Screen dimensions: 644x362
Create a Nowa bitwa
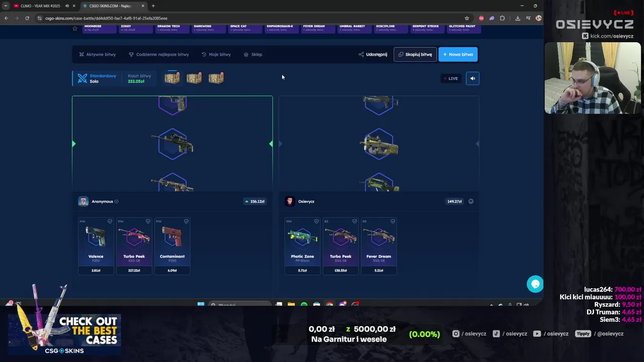(x=458, y=54)
